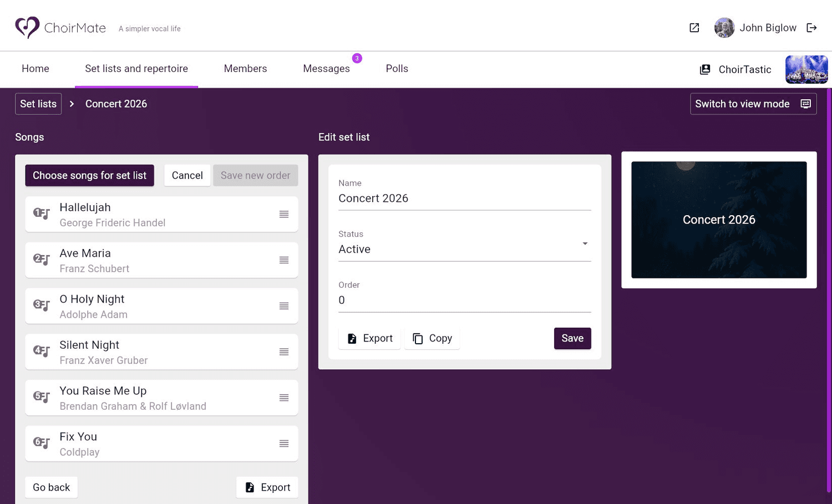Click the number 1 music note icon for Hallelujah
832x504 pixels.
tap(42, 213)
